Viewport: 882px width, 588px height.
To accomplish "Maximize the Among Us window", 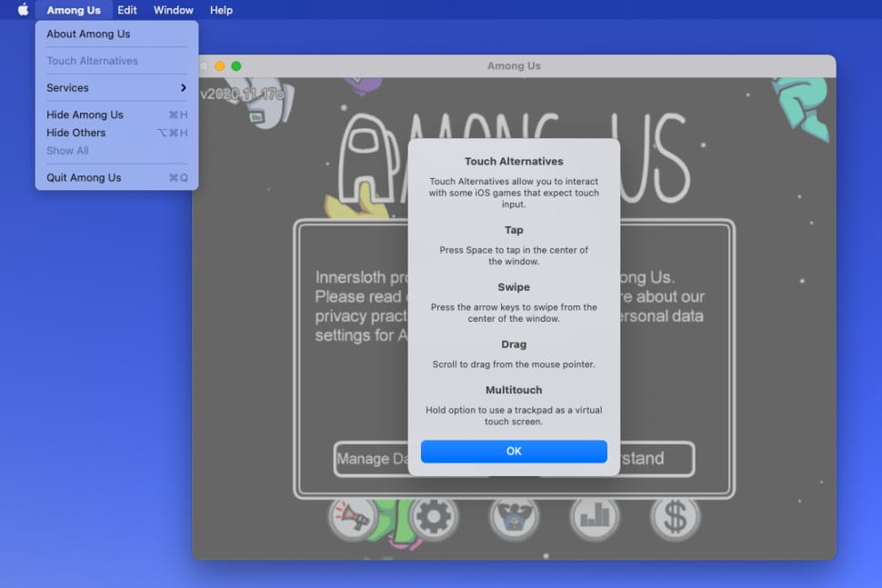I will point(236,66).
